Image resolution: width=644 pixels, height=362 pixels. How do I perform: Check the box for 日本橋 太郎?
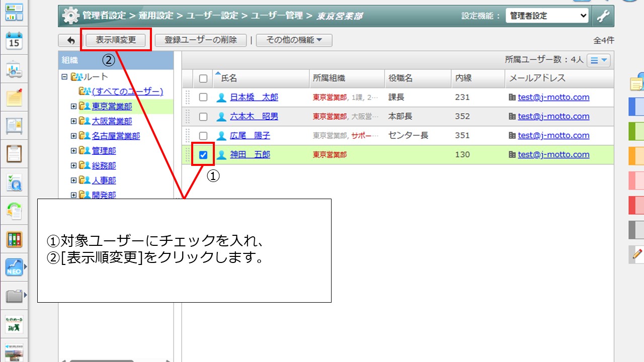pyautogui.click(x=203, y=98)
